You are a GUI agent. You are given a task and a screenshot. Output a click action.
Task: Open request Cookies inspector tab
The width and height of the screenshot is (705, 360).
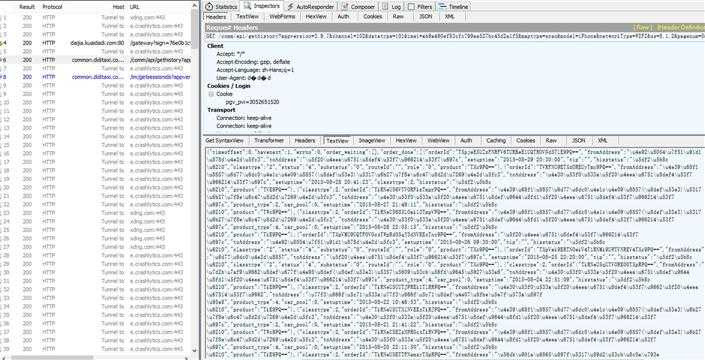(x=373, y=17)
